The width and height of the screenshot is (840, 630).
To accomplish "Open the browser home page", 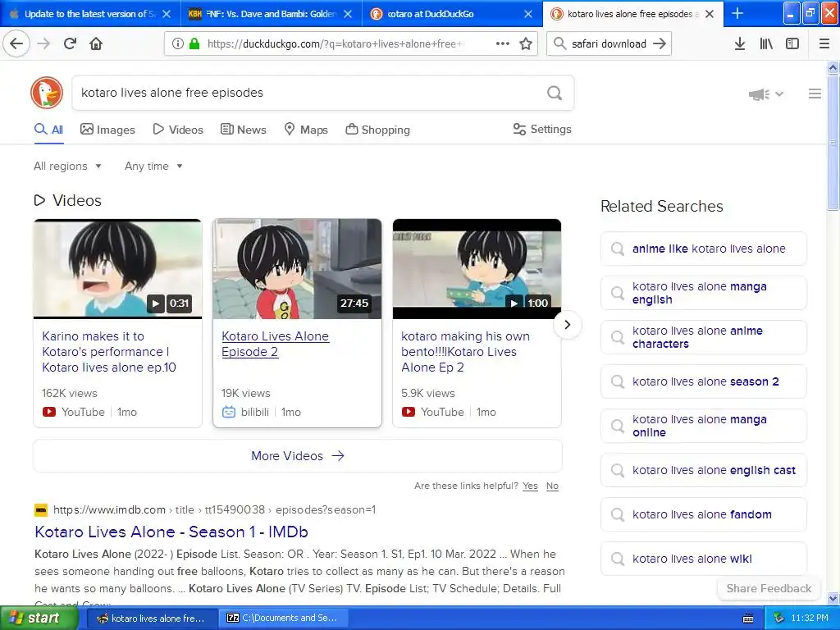I will 96,43.
